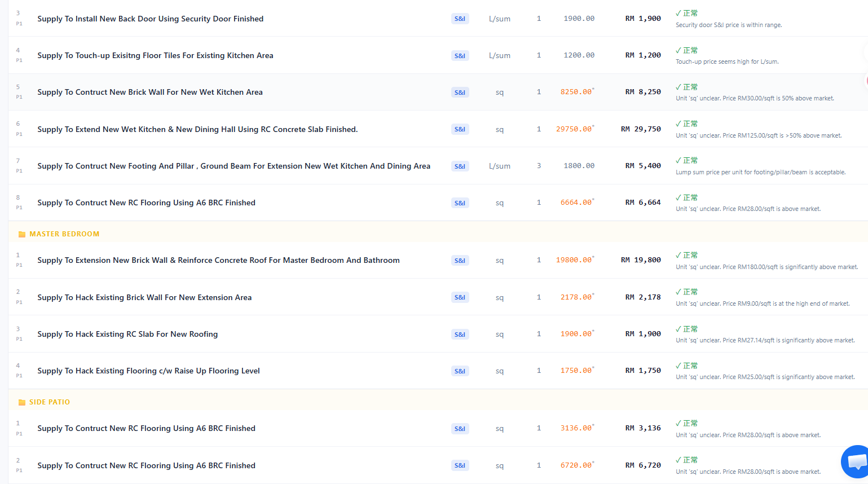Collapse the SIDE PATIO section header

pyautogui.click(x=438, y=402)
